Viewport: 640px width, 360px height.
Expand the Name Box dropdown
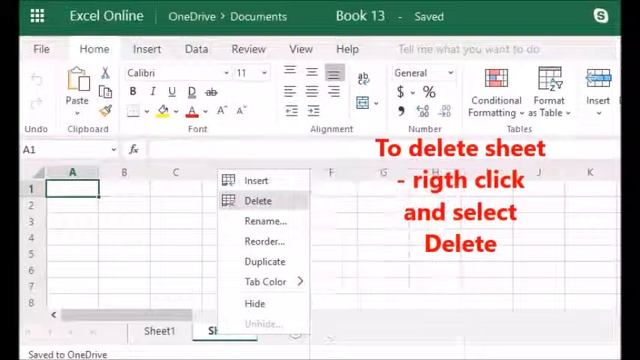click(113, 150)
